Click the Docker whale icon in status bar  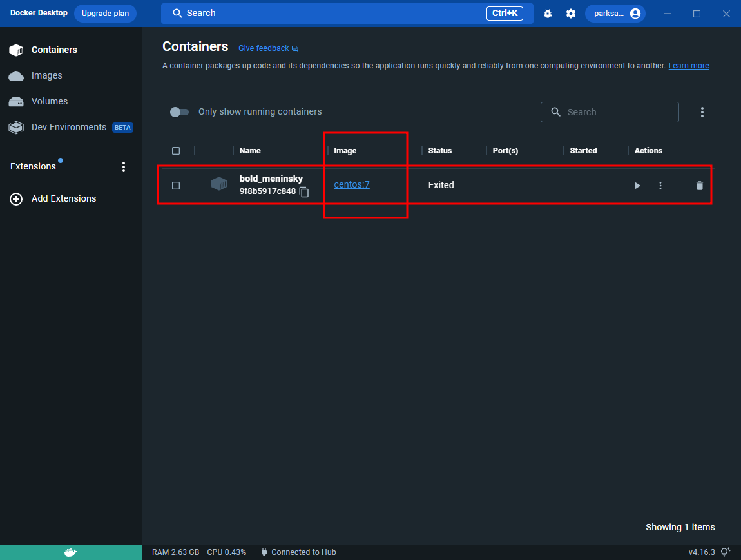pyautogui.click(x=71, y=552)
